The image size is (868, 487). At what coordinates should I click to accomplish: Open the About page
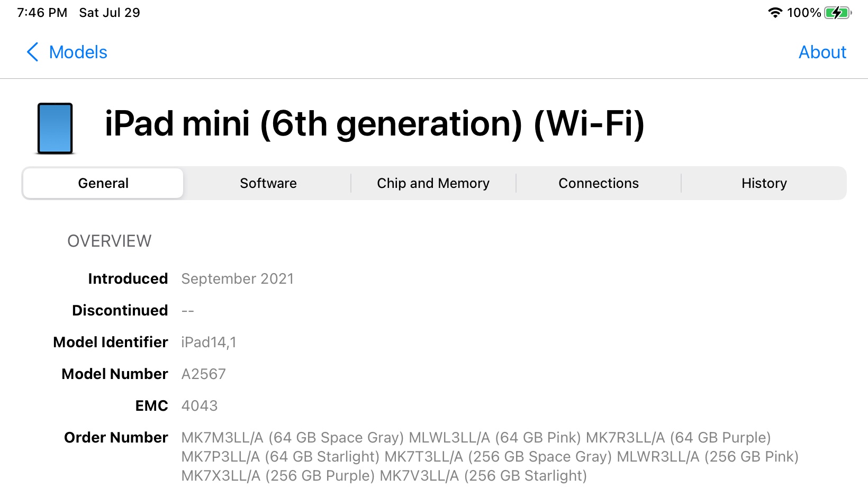[822, 52]
